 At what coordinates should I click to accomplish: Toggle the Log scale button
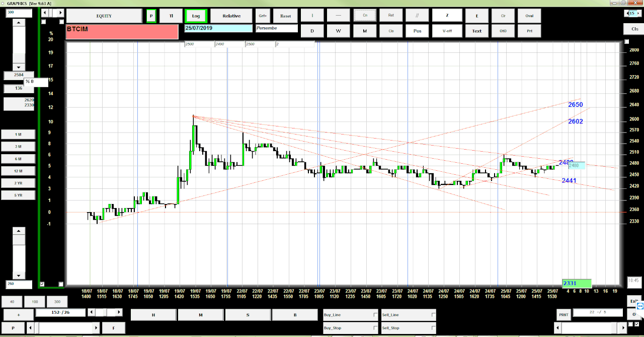point(196,16)
